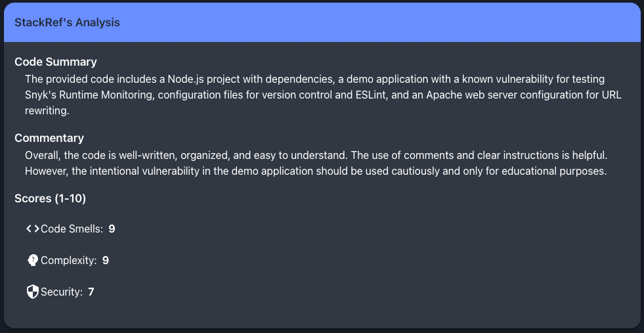Click the Code Smells angle-brackets icon

(32, 229)
